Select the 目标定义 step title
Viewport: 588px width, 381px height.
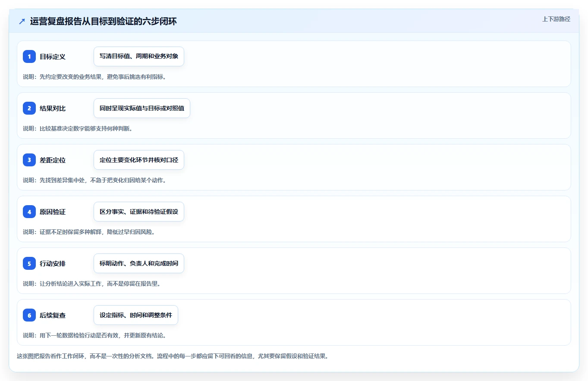coord(53,56)
